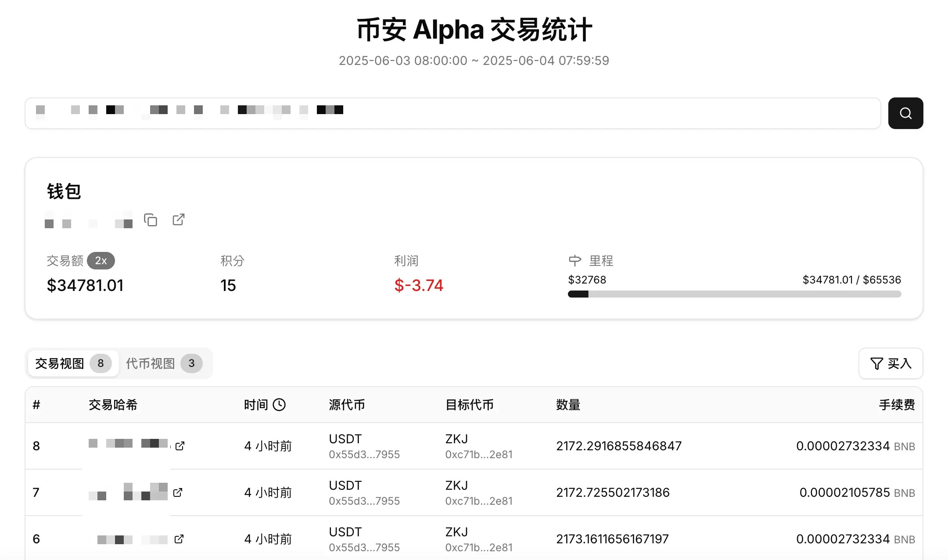This screenshot has width=948, height=560.
Task: Toggle the 买入 trade direction filter
Action: point(891,363)
